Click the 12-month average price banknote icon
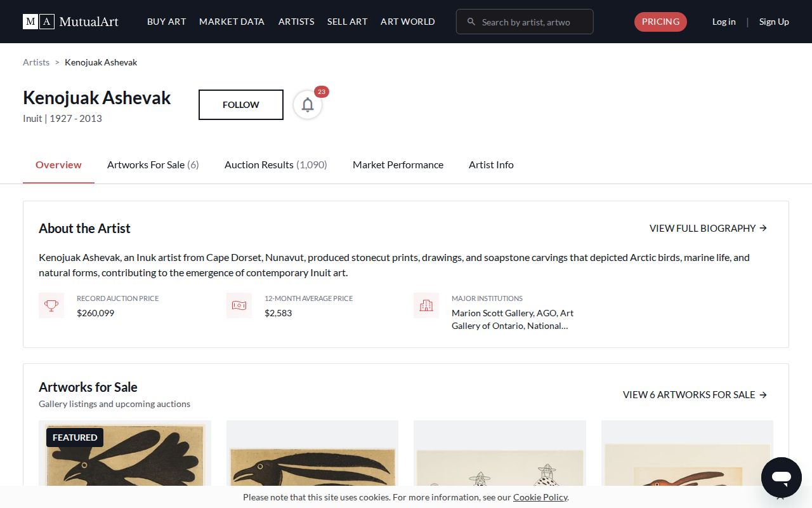 point(239,305)
